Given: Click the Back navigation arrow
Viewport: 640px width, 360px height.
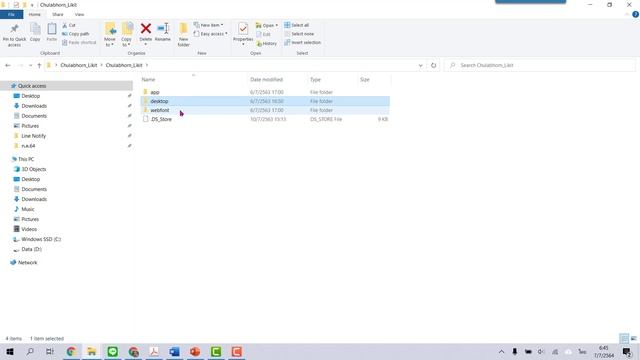Looking at the screenshot, I should click(8, 65).
